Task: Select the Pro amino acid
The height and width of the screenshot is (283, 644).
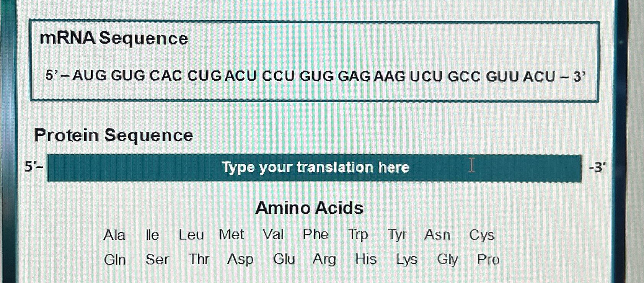Action: (x=488, y=260)
